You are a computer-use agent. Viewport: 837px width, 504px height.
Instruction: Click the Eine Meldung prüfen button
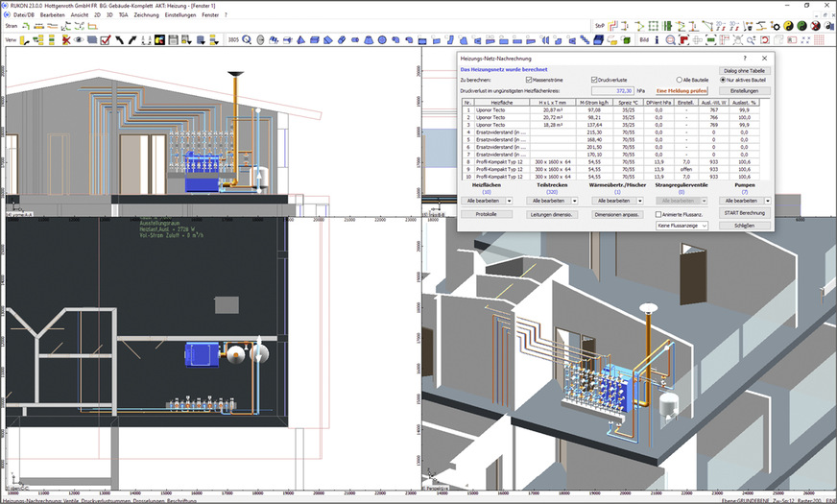[682, 91]
